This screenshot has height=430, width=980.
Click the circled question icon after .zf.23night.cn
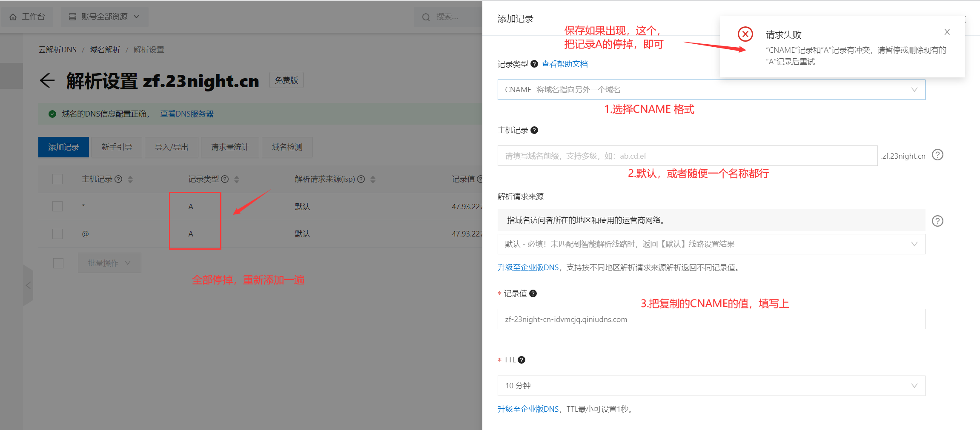(x=937, y=155)
